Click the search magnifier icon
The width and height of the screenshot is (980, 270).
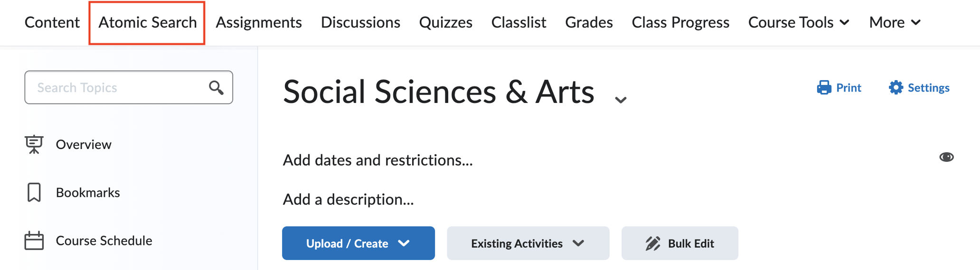(216, 88)
